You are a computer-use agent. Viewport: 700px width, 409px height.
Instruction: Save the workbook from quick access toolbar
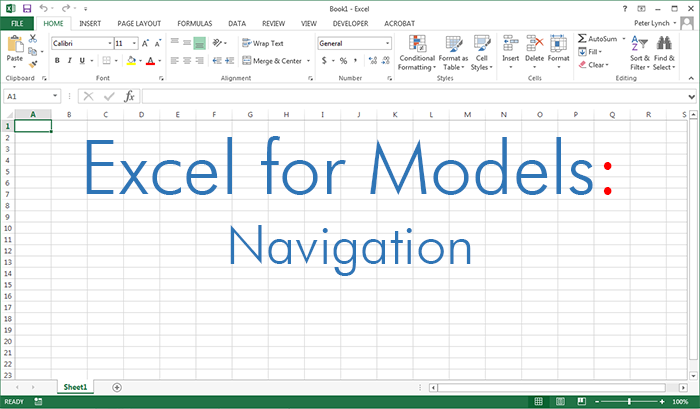pos(27,8)
